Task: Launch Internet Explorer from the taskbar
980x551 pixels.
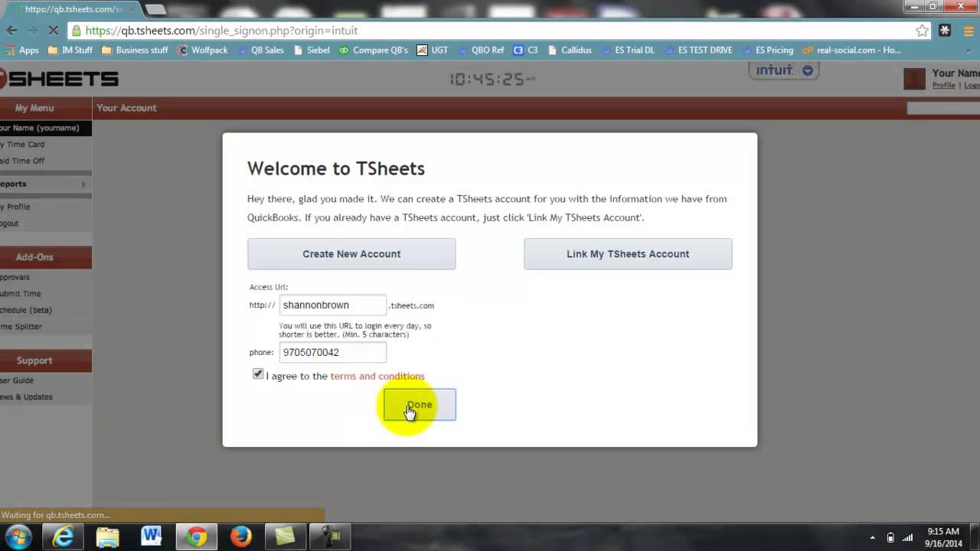Action: coord(63,537)
